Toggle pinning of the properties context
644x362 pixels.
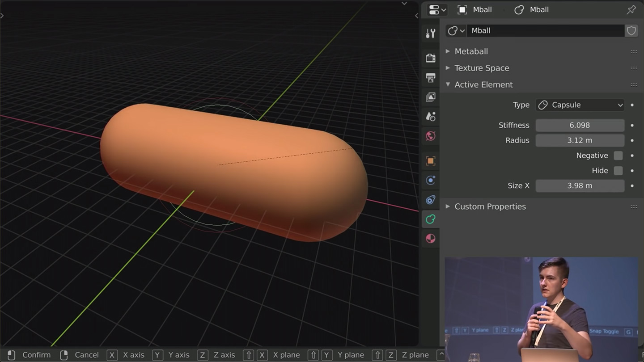631,9
